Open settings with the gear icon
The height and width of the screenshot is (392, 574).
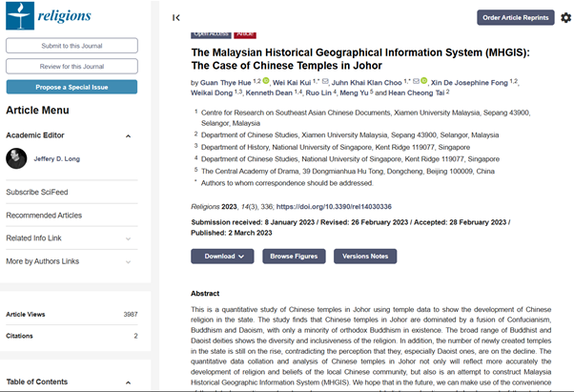tap(565, 17)
